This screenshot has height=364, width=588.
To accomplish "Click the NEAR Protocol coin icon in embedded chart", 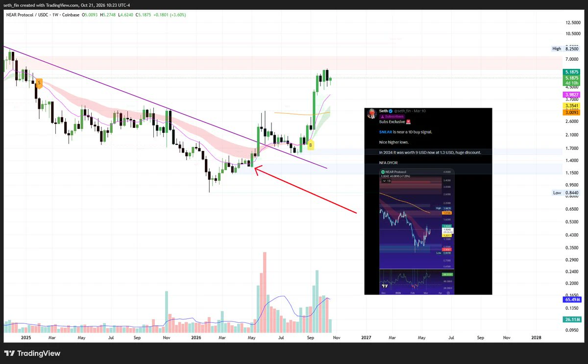I will (383, 172).
